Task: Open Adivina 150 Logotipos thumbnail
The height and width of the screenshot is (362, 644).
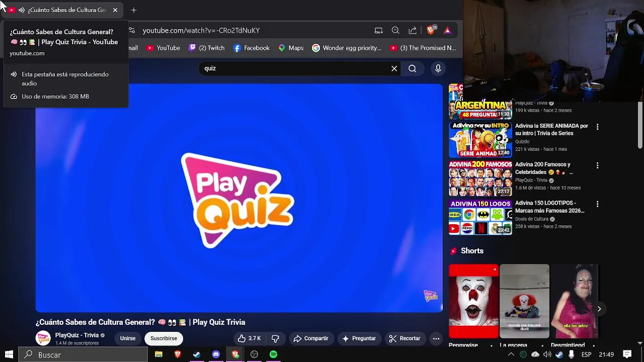Action: pyautogui.click(x=480, y=217)
